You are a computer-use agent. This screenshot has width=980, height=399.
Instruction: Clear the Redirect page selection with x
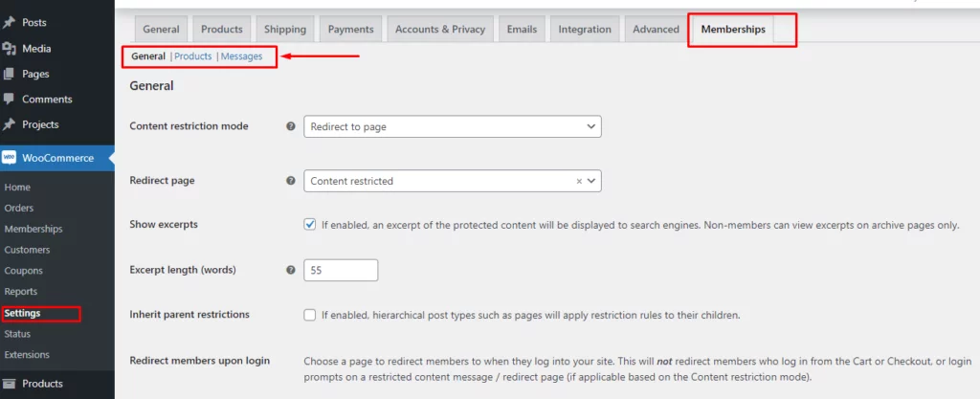579,181
